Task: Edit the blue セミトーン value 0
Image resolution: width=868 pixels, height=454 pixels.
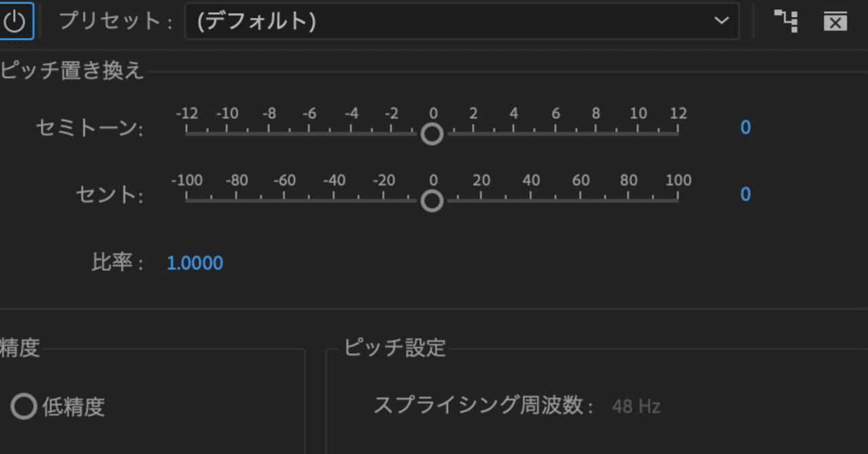Action: pos(745,127)
